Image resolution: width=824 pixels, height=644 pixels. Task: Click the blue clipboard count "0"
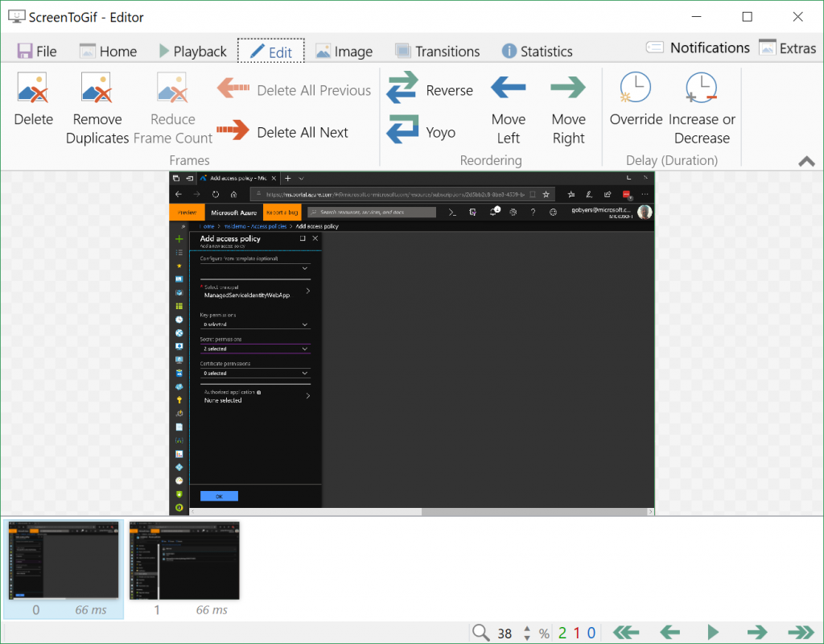[591, 633]
